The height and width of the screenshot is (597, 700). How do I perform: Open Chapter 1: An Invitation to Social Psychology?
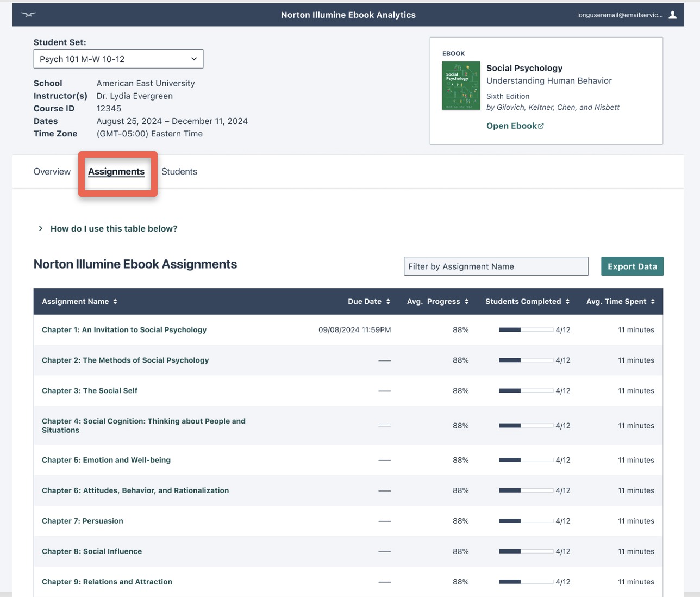124,329
